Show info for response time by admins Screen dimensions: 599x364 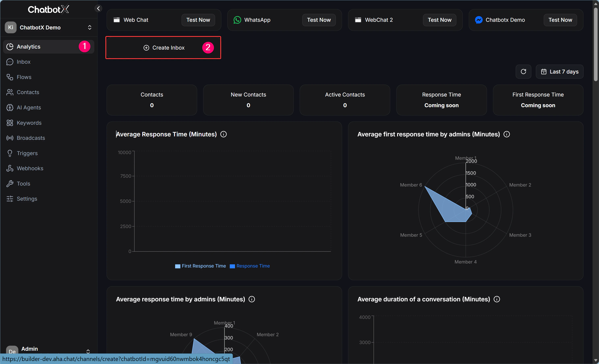click(252, 299)
